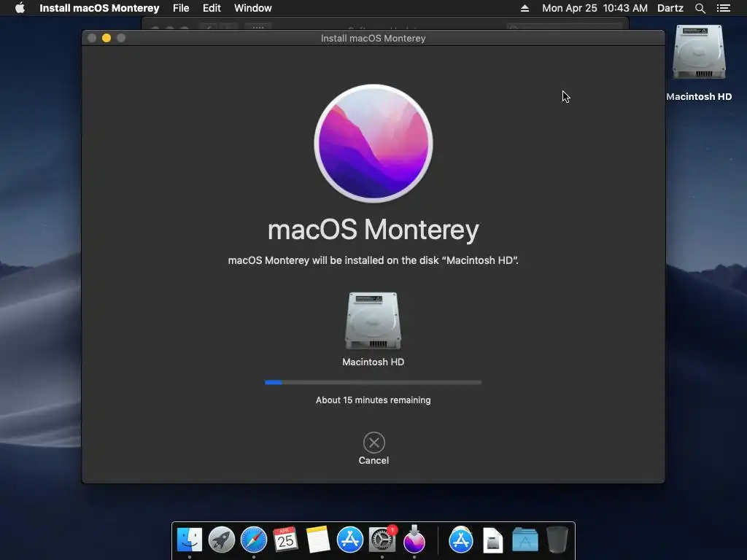Open the File menu
This screenshot has height=560, width=747.
[x=181, y=8]
